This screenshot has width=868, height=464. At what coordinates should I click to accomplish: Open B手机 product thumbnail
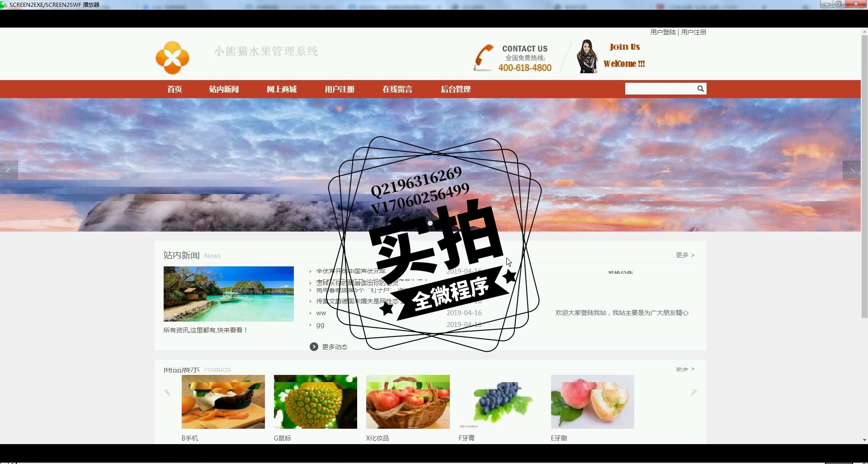tap(223, 402)
